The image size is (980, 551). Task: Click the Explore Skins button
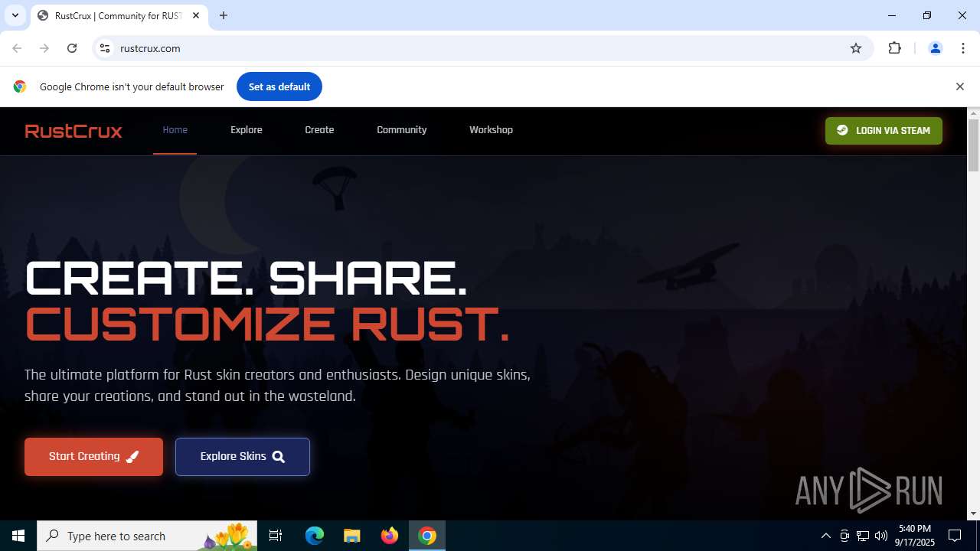(x=243, y=457)
